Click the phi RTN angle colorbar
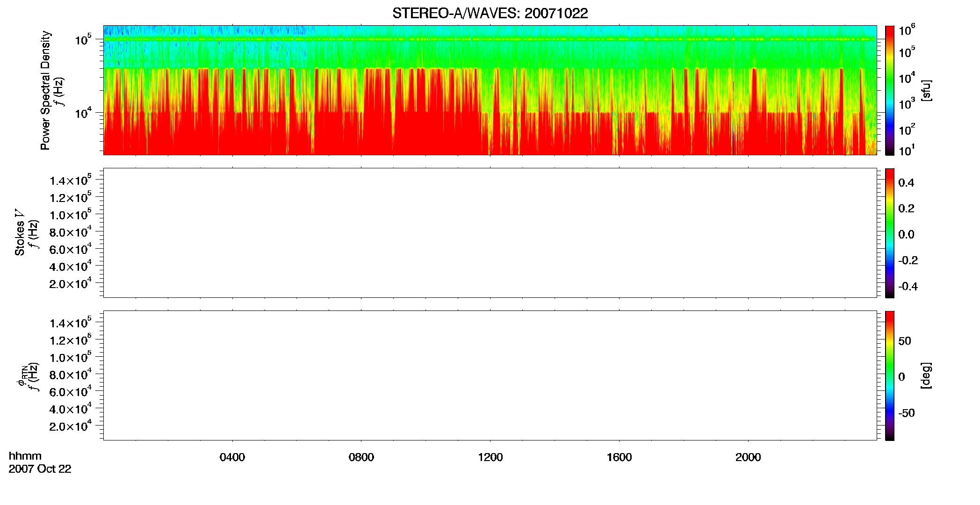The image size is (980, 505). click(x=890, y=375)
